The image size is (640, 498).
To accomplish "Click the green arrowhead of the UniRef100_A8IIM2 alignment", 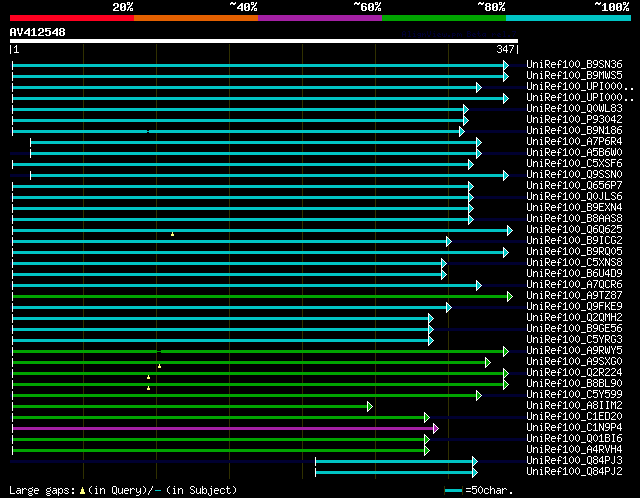I will 370,407.
